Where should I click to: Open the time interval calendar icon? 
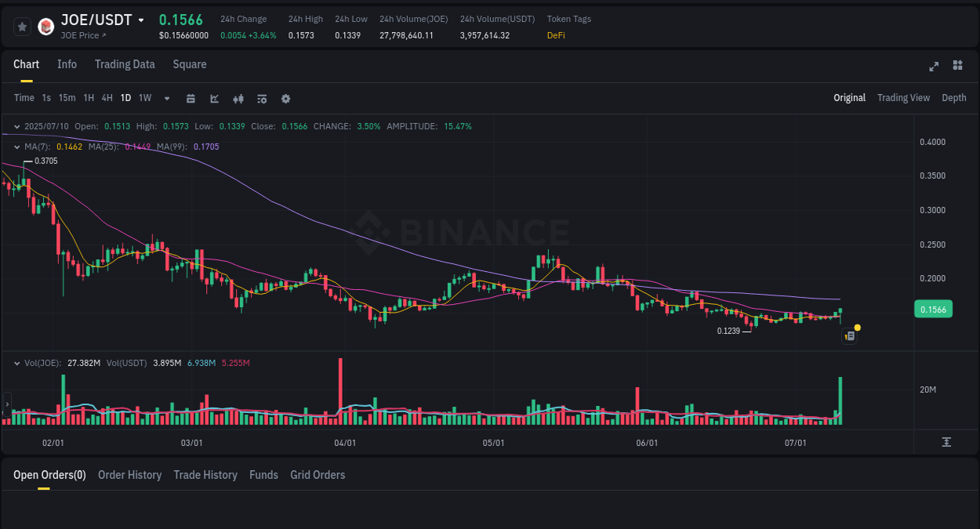[x=191, y=98]
